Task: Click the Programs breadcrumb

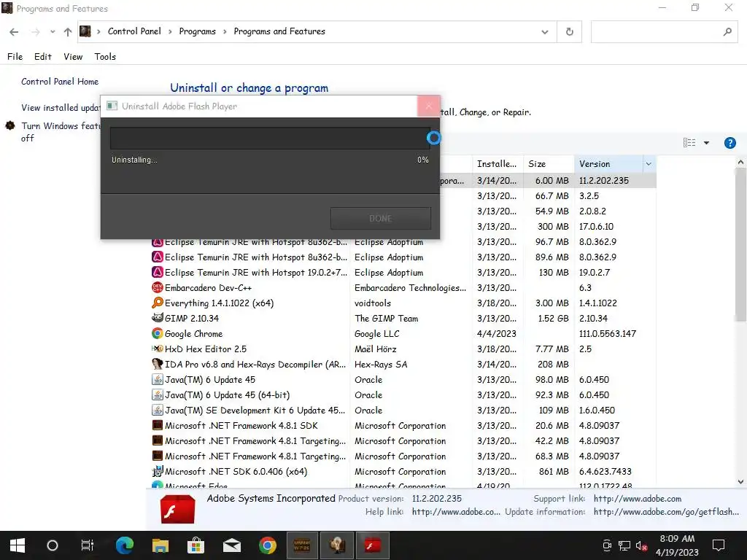Action: pos(197,31)
